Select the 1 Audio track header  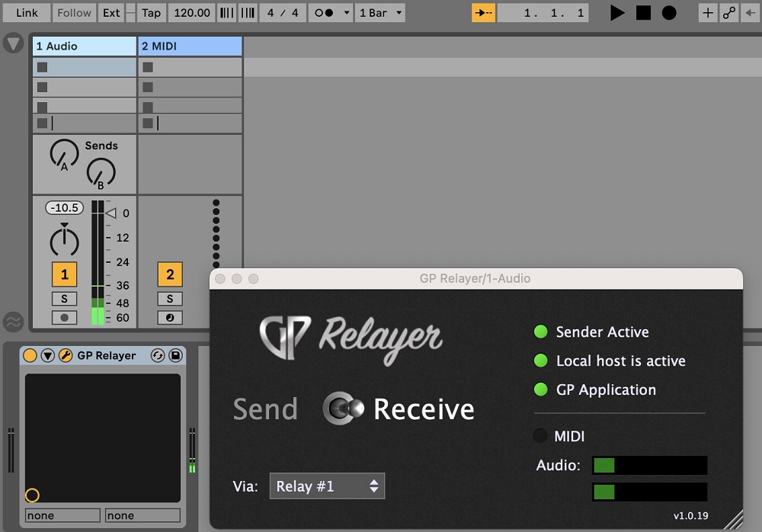(85, 46)
